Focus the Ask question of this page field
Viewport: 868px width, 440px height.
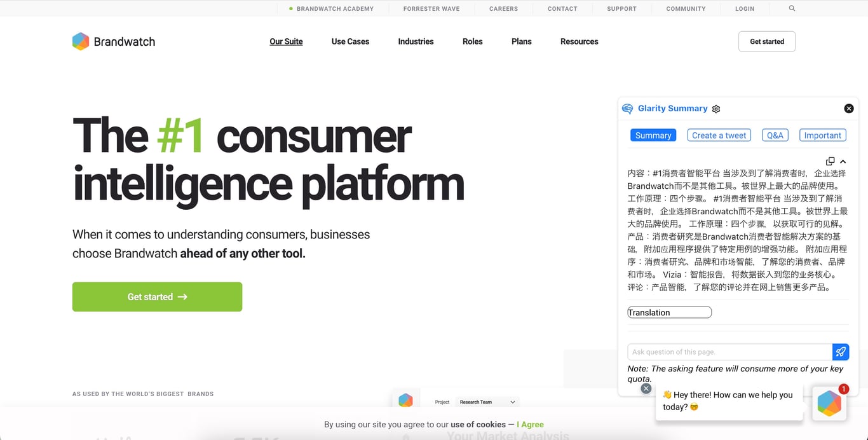point(730,352)
